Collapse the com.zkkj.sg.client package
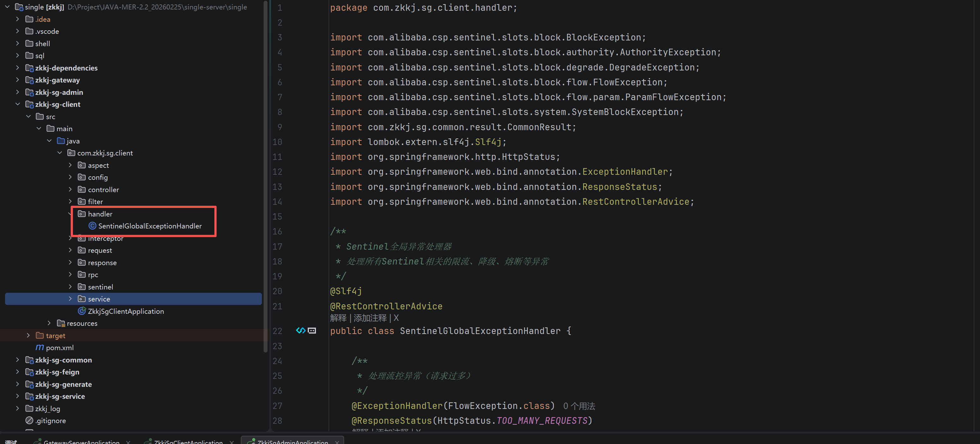The image size is (980, 444). pyautogui.click(x=60, y=153)
